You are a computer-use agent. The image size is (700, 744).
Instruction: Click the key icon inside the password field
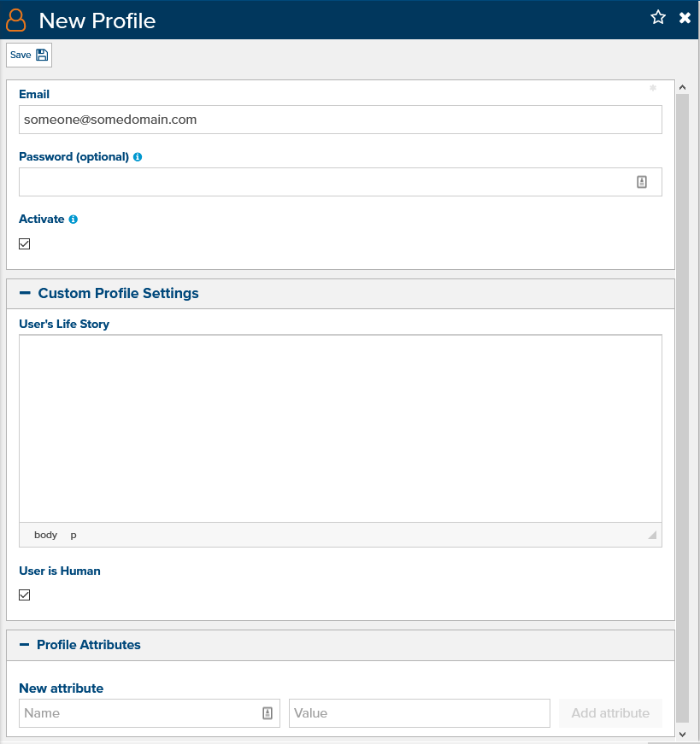[x=642, y=182]
